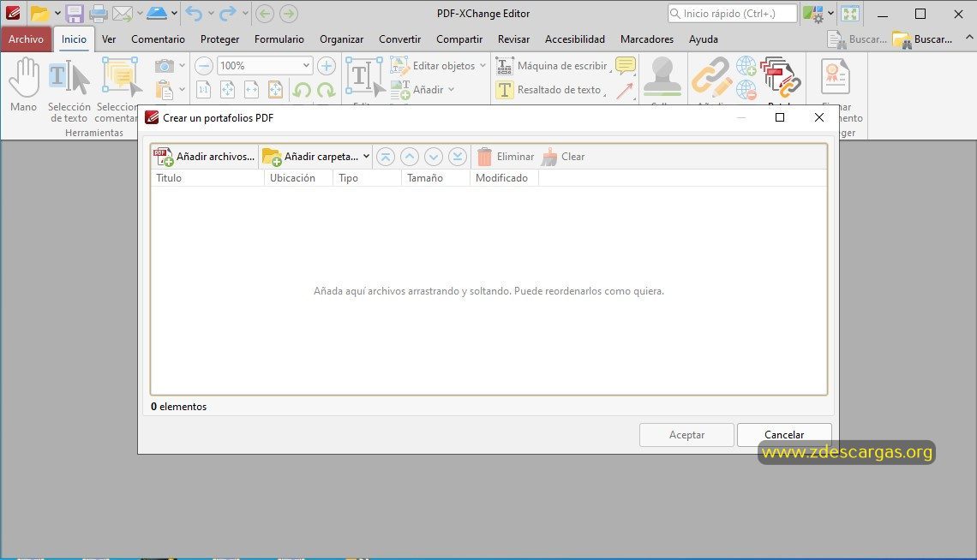Click the Eliminar trash button

pos(506,157)
